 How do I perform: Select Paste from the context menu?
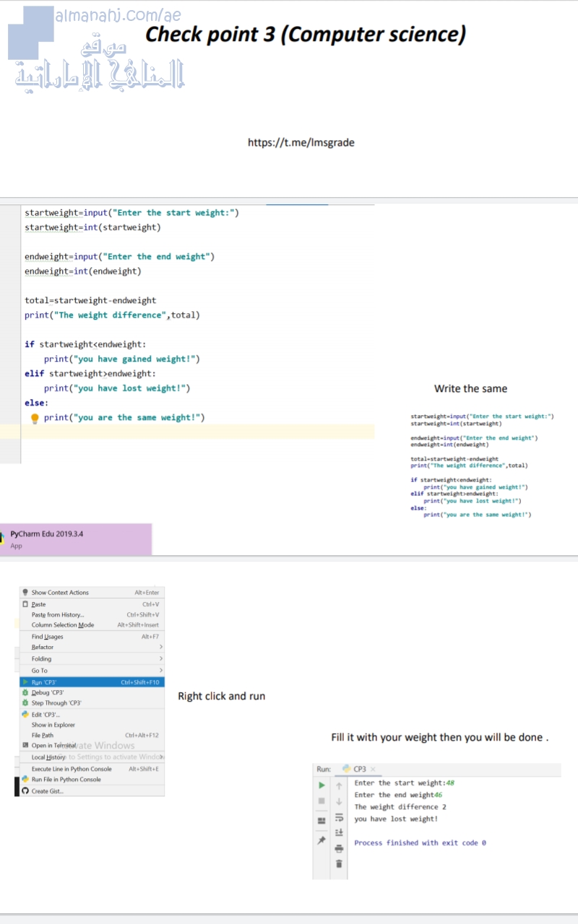(92, 604)
